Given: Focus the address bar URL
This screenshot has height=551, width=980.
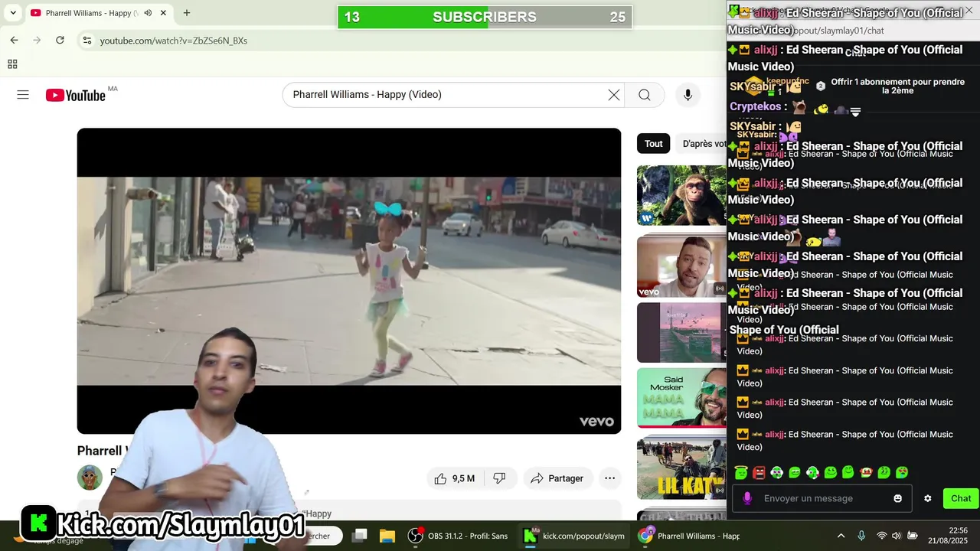Looking at the screenshot, I should 174,41.
